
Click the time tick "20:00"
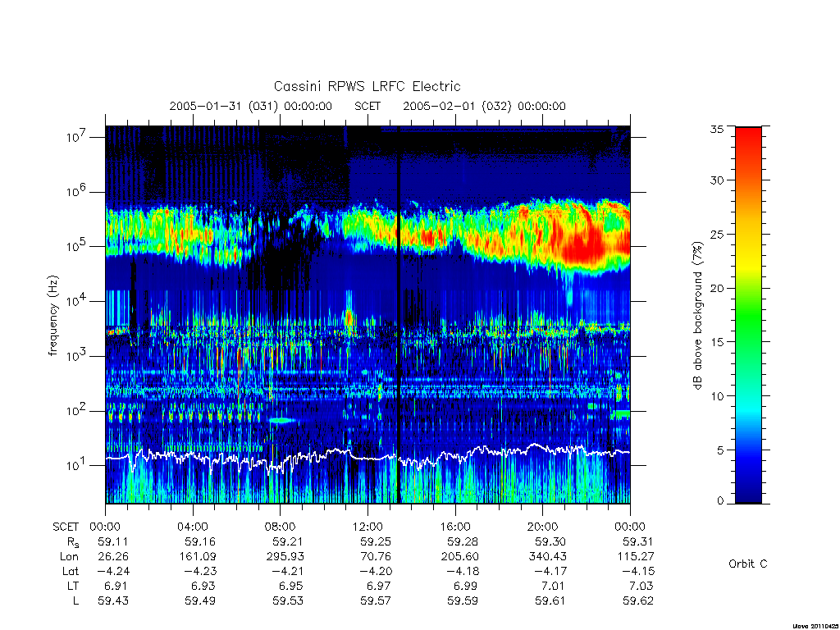(542, 527)
